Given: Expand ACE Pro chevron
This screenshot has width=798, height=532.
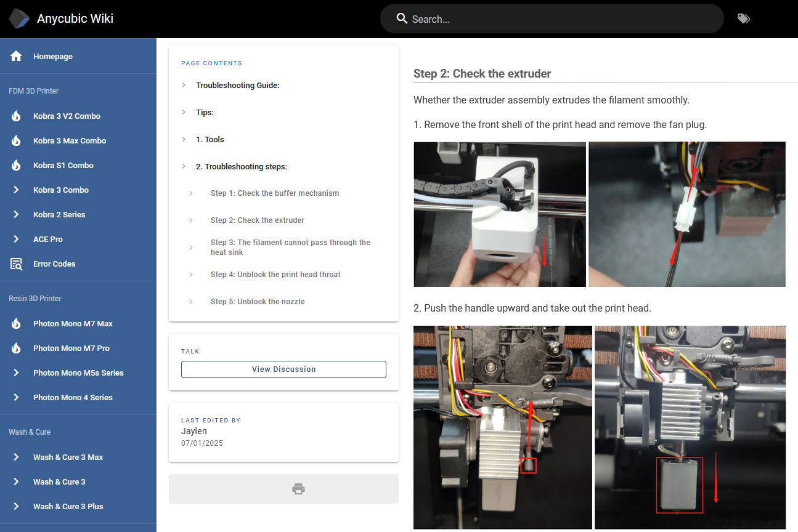Looking at the screenshot, I should (x=17, y=239).
